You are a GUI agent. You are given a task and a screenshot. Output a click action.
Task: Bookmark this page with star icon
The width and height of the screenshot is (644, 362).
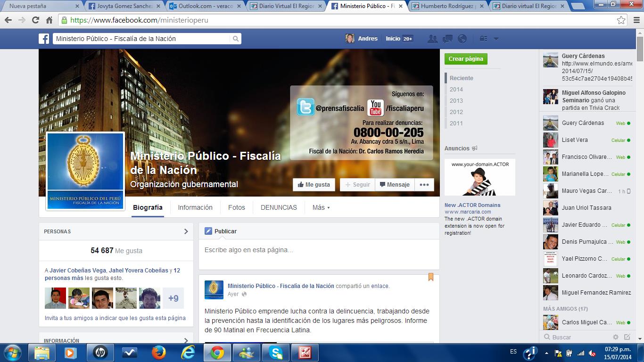coord(621,20)
